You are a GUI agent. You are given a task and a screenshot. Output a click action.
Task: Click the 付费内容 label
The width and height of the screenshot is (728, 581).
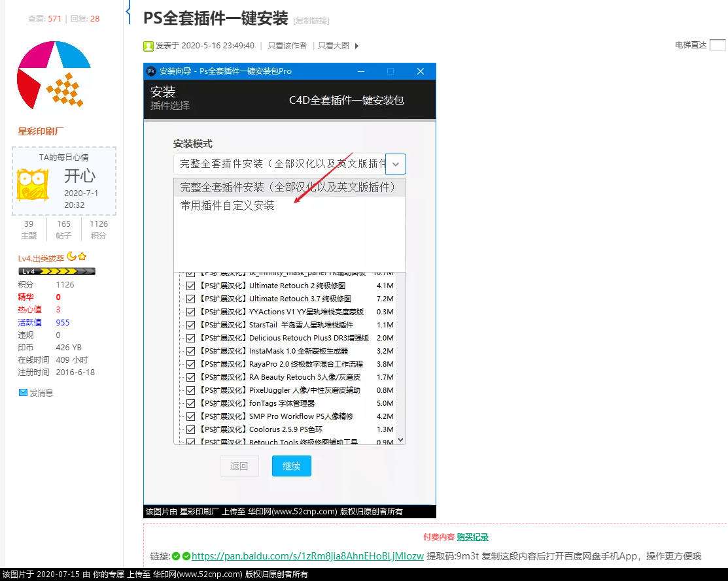(439, 537)
